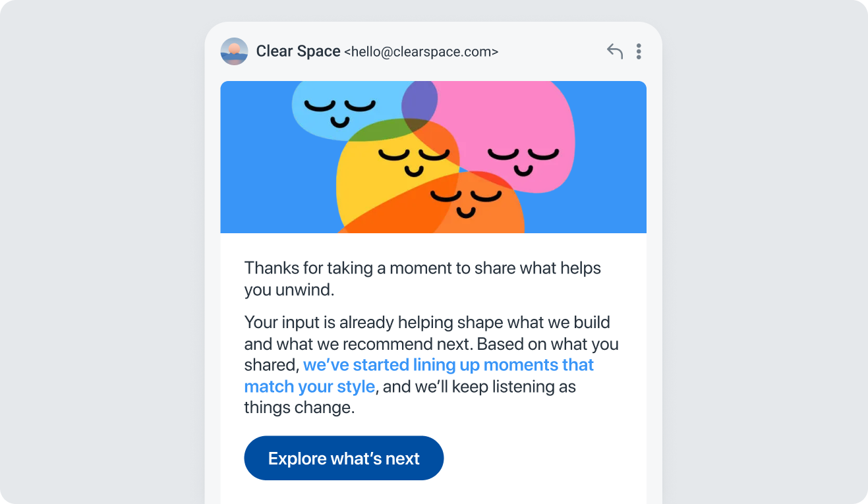This screenshot has width=868, height=504.
Task: Open the three-dot more options menu
Action: (x=638, y=51)
